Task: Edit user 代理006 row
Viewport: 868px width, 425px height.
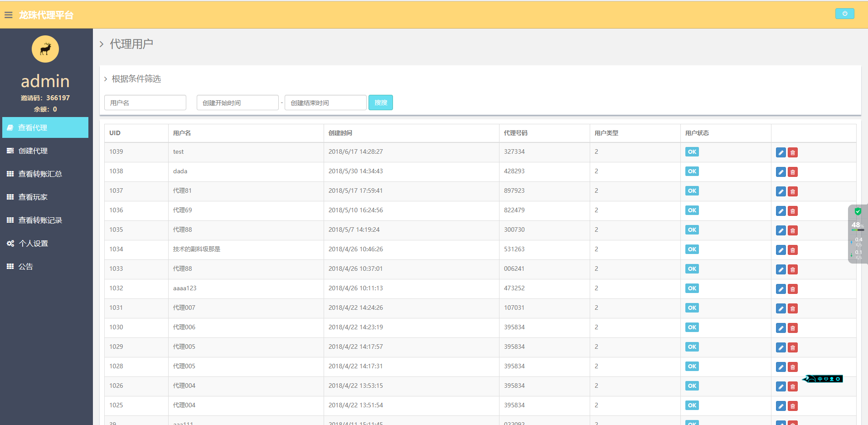Action: [781, 328]
